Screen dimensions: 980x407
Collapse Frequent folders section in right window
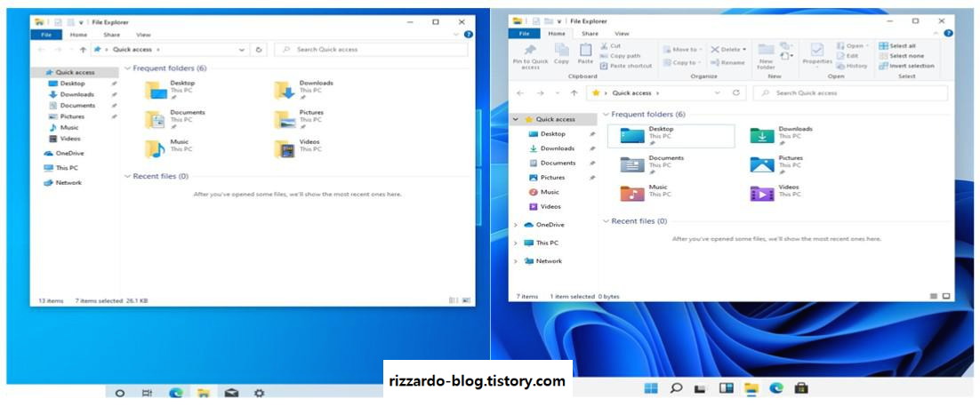pyautogui.click(x=606, y=115)
